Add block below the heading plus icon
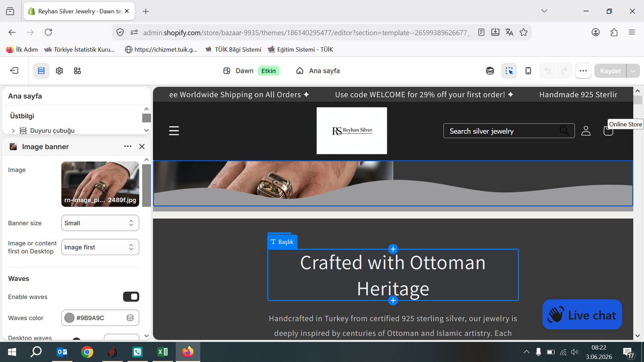This screenshot has height=362, width=644. (x=393, y=301)
